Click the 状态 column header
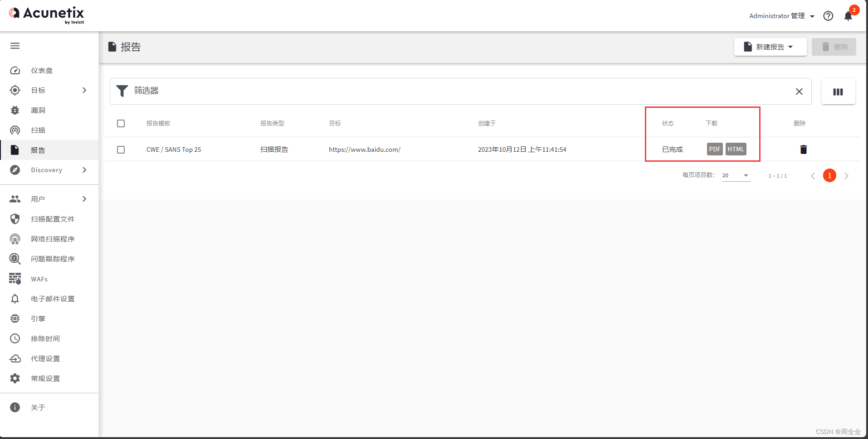The width and height of the screenshot is (868, 439). click(x=668, y=123)
